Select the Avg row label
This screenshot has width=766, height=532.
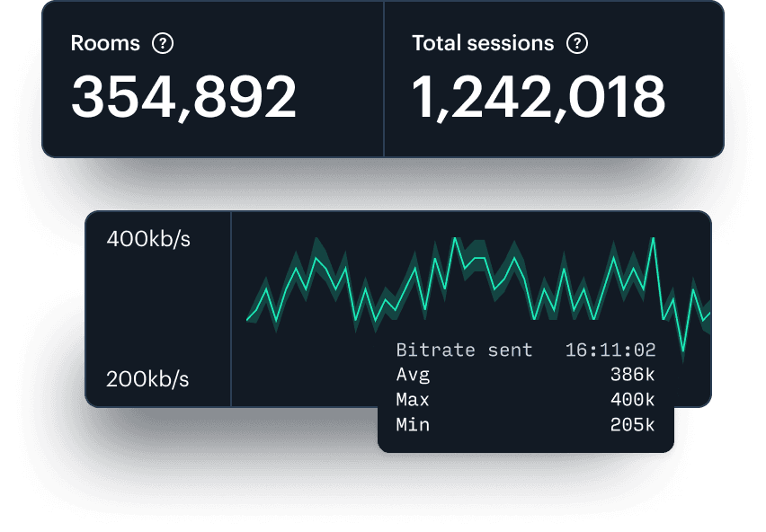[413, 375]
